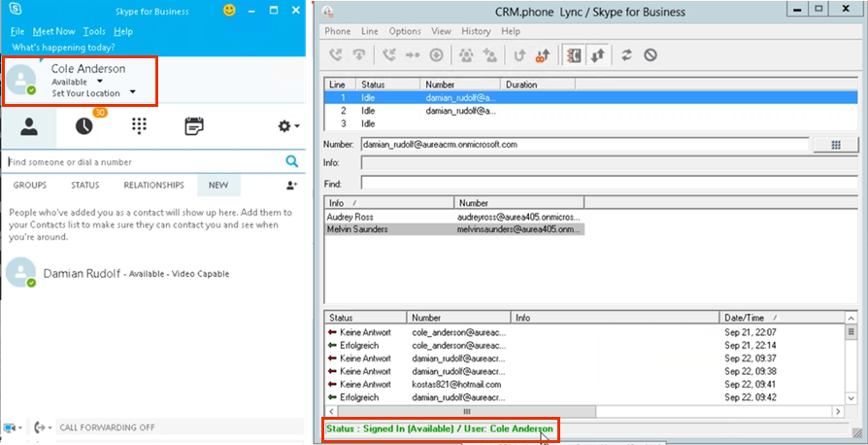Click the refresh arrows icon in toolbar

[626, 54]
